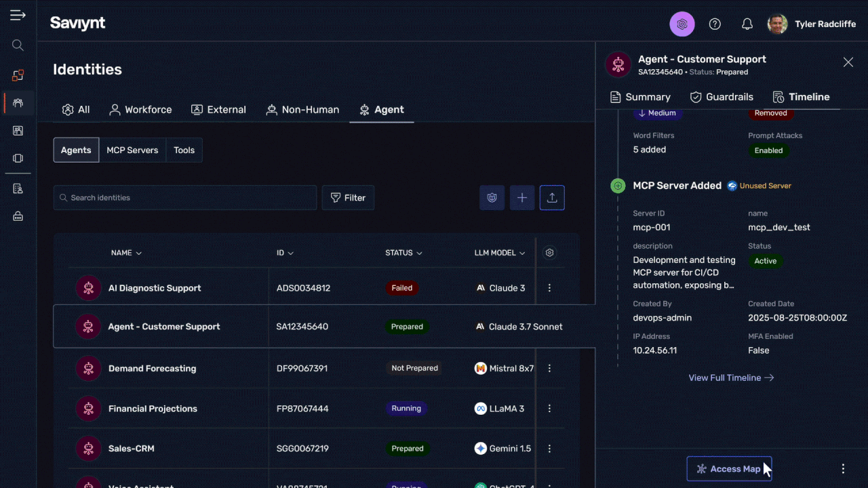Image resolution: width=868 pixels, height=488 pixels.
Task: Open the AI Diagnostic Support row menu
Action: click(549, 288)
